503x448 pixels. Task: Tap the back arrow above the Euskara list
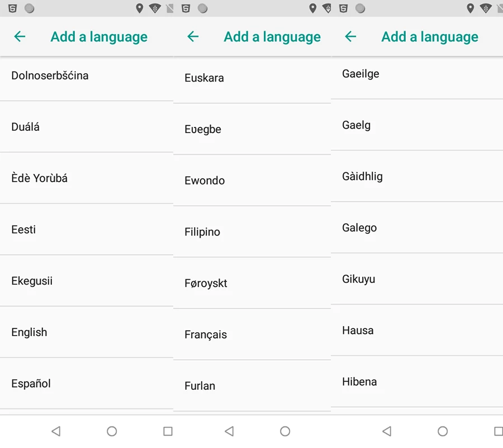click(193, 36)
